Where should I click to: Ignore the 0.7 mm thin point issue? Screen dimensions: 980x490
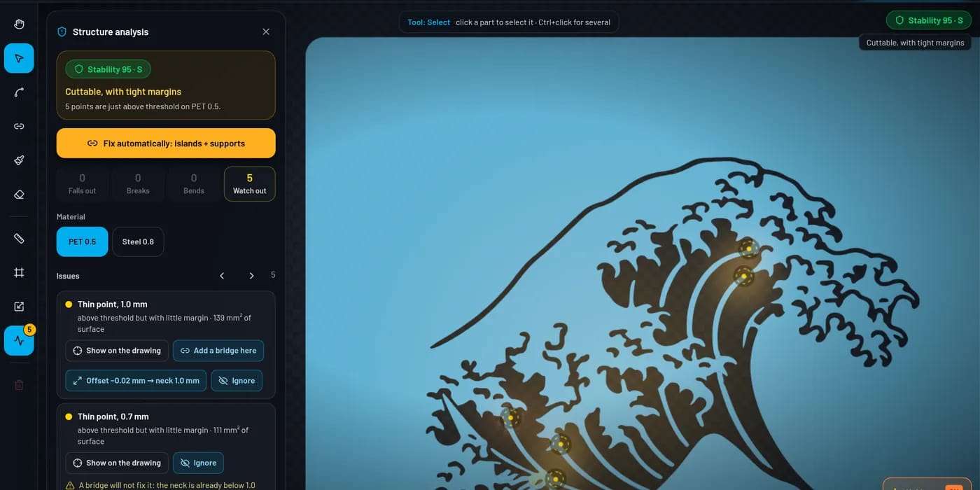click(198, 463)
